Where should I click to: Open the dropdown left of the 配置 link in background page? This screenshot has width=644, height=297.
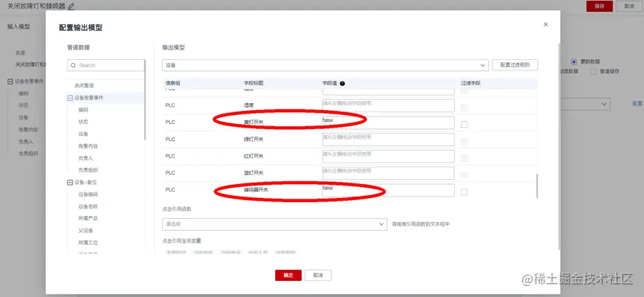click(x=586, y=104)
